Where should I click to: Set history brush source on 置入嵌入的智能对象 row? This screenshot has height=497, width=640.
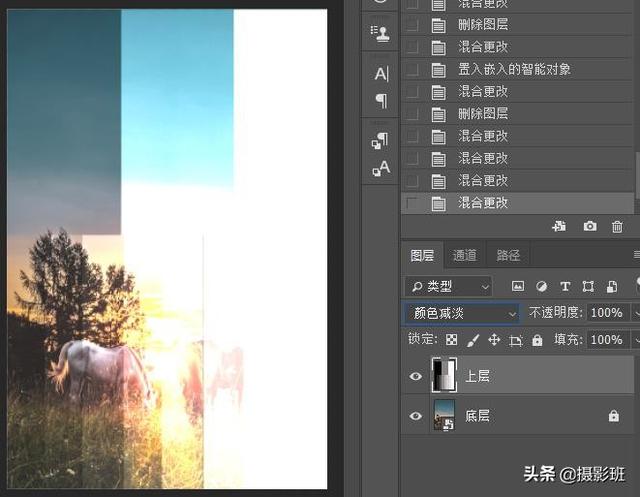[x=412, y=70]
